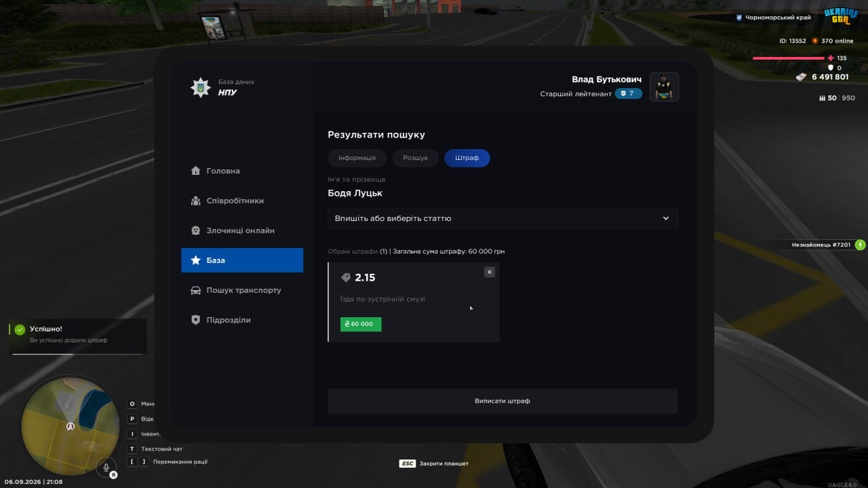Click the officer avatar thumbnail
Screen dimensions: 868x488
point(665,87)
